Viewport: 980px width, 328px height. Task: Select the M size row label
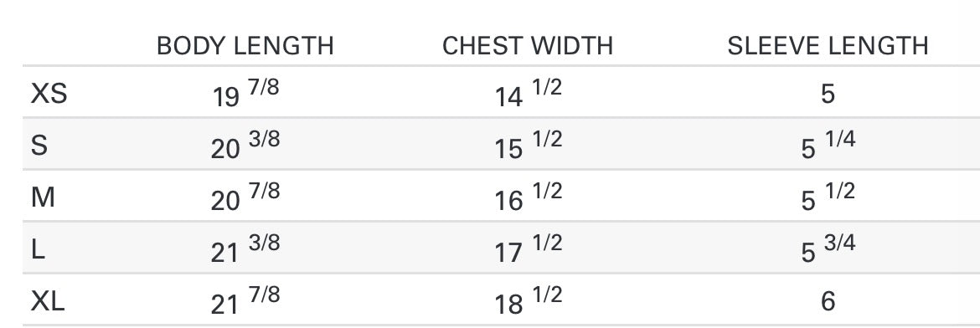point(43,198)
